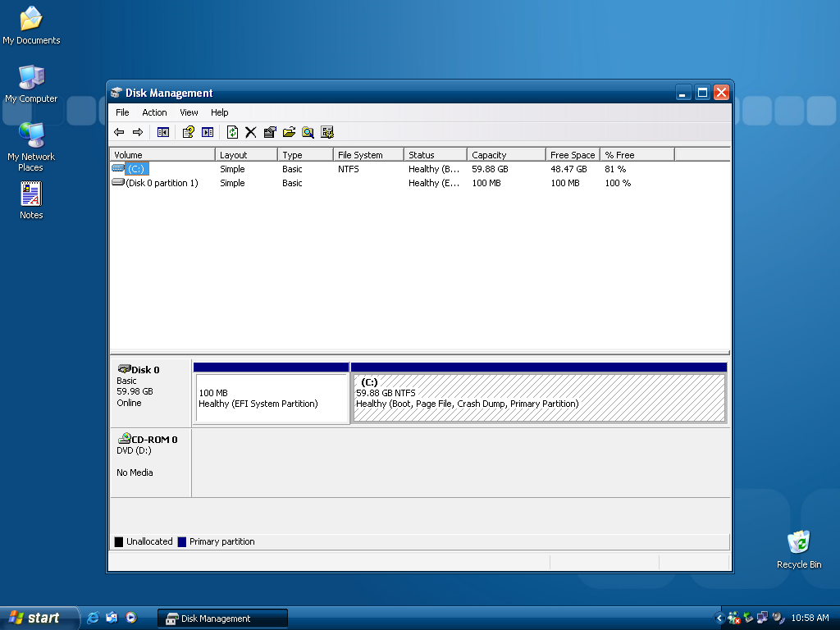Viewport: 840px width, 630px height.
Task: Toggle the Show/Hide Console Tree icon
Action: (162, 132)
